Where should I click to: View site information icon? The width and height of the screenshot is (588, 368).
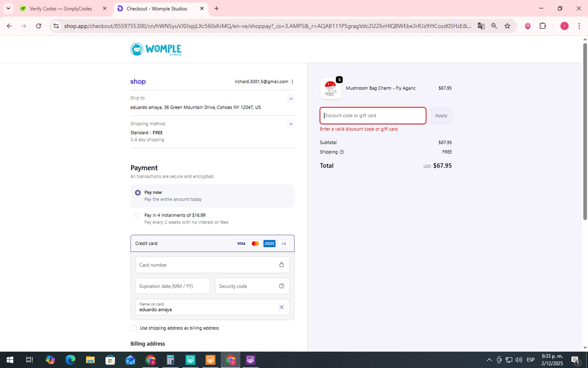(56, 26)
